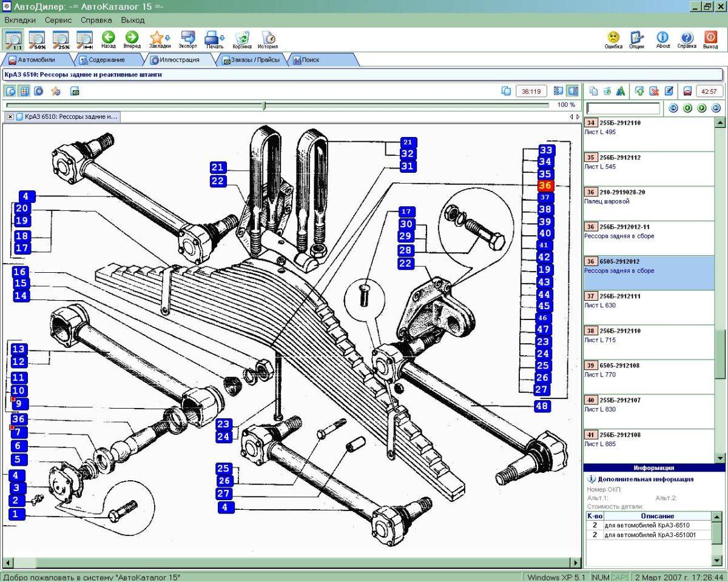This screenshot has height=582, width=728.
Task: Set illustration zoom to 25%
Action: click(61, 39)
